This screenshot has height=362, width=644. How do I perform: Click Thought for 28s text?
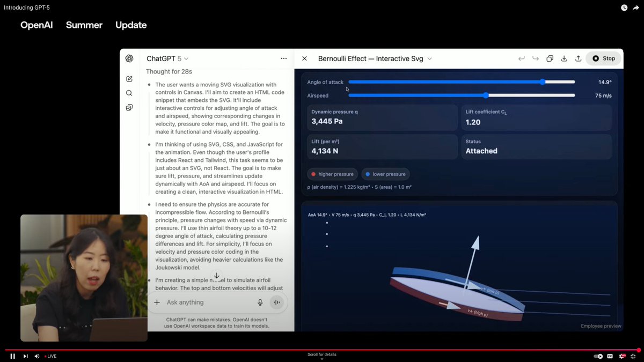pyautogui.click(x=169, y=71)
